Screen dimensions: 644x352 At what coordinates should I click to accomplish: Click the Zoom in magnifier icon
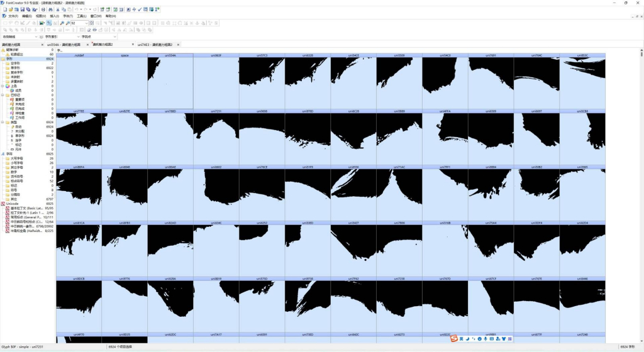pyautogui.click(x=62, y=23)
